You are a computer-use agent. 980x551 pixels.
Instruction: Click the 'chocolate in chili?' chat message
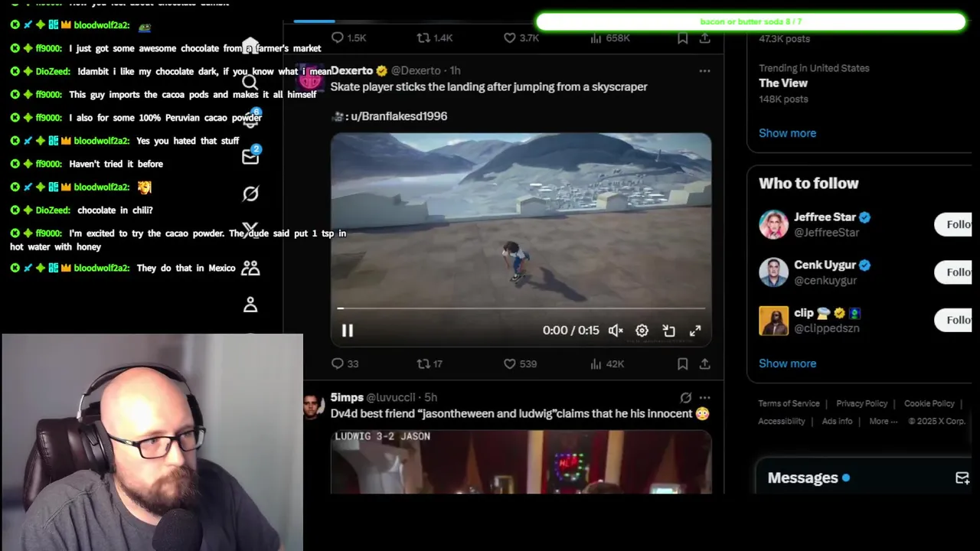pos(115,210)
